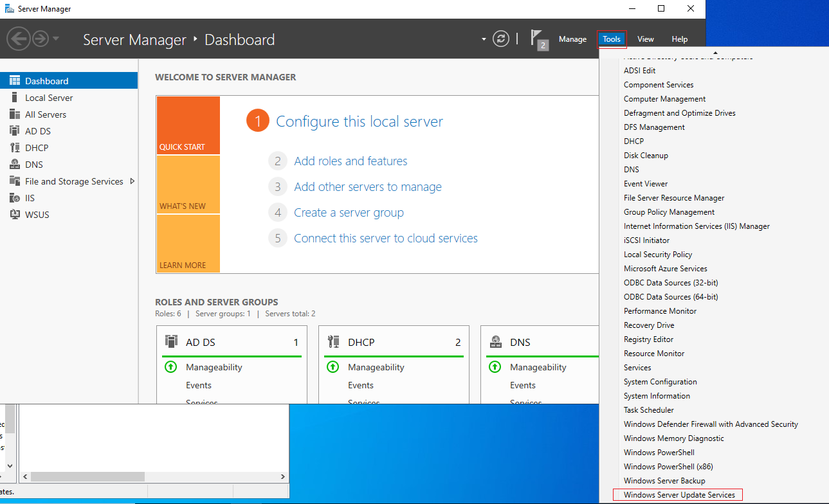
Task: Click the AD DS role tile icon
Action: [171, 341]
